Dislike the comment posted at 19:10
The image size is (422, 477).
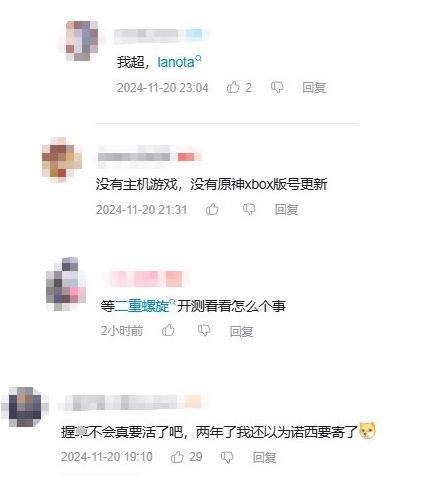coord(227,457)
